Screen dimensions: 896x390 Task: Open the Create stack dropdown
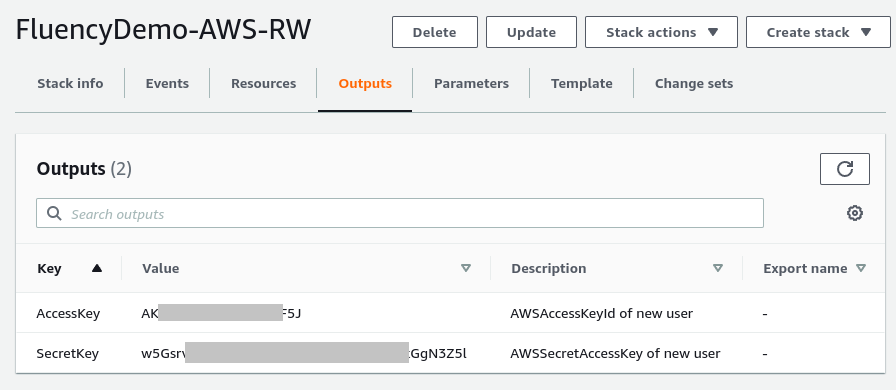818,32
